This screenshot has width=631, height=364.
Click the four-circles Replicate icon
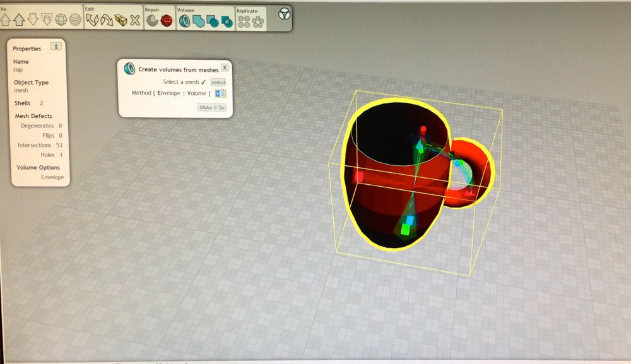point(244,22)
